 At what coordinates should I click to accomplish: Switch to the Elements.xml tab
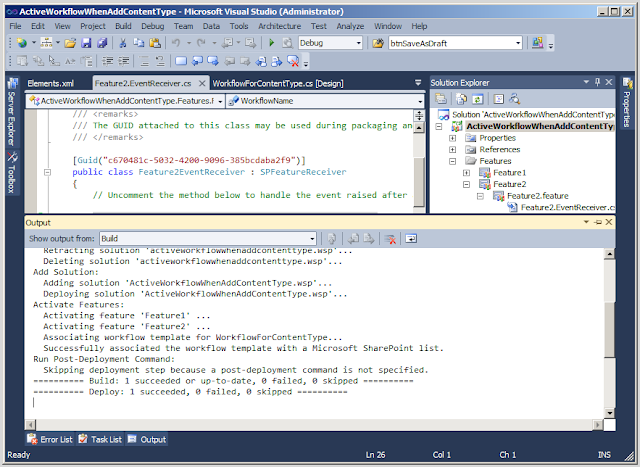[51, 83]
